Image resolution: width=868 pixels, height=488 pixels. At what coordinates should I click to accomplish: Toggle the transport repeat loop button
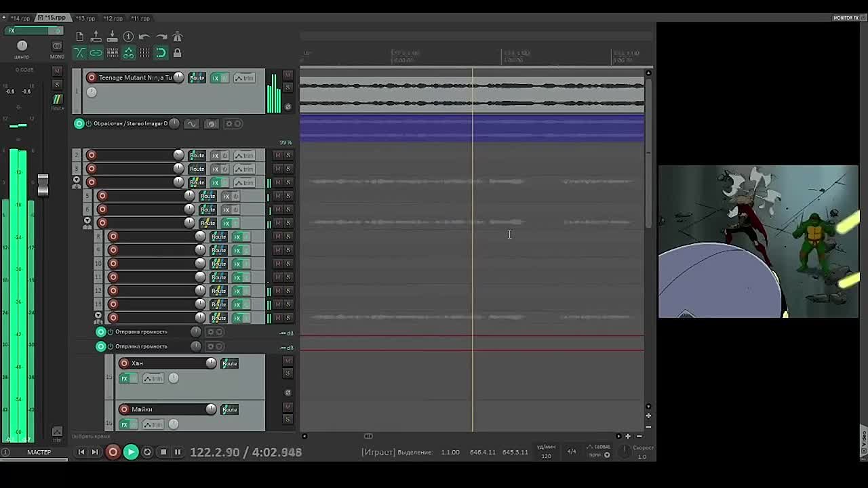pyautogui.click(x=147, y=452)
